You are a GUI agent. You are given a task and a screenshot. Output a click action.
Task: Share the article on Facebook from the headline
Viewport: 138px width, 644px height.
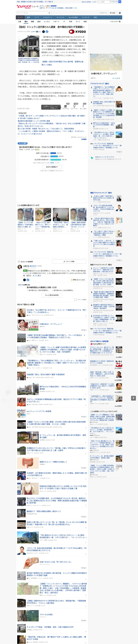click(47, 32)
